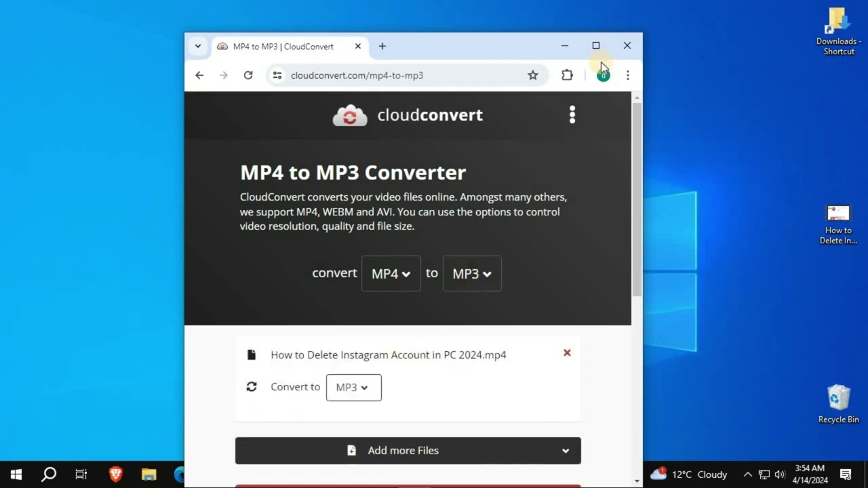Select the Recycle Bin desktop icon
Image resolution: width=868 pixels, height=488 pixels.
click(x=839, y=404)
